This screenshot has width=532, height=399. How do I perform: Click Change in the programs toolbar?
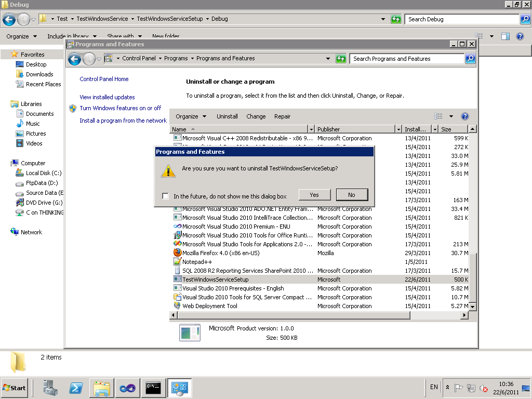coord(256,116)
